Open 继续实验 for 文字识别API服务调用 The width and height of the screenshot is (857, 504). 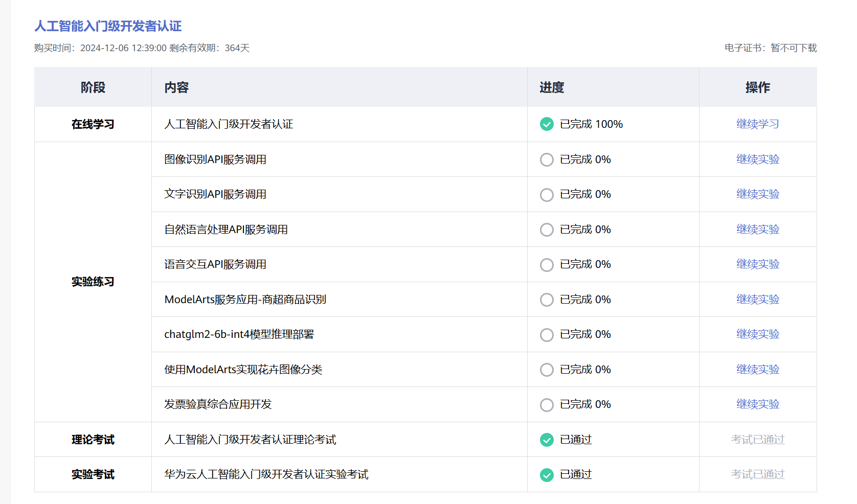click(758, 194)
